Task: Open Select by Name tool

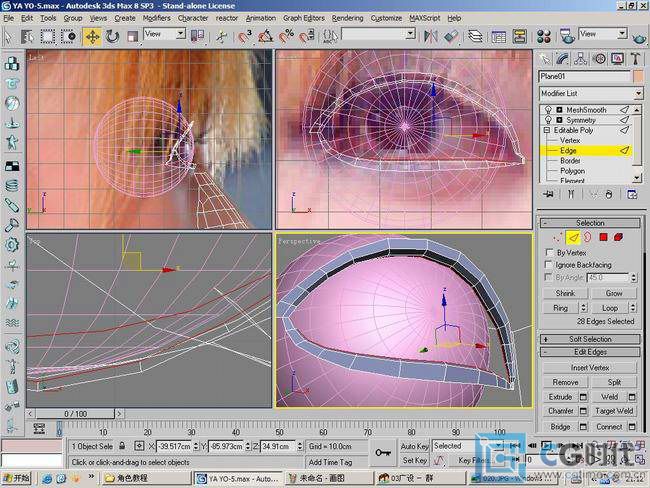Action: (27, 36)
